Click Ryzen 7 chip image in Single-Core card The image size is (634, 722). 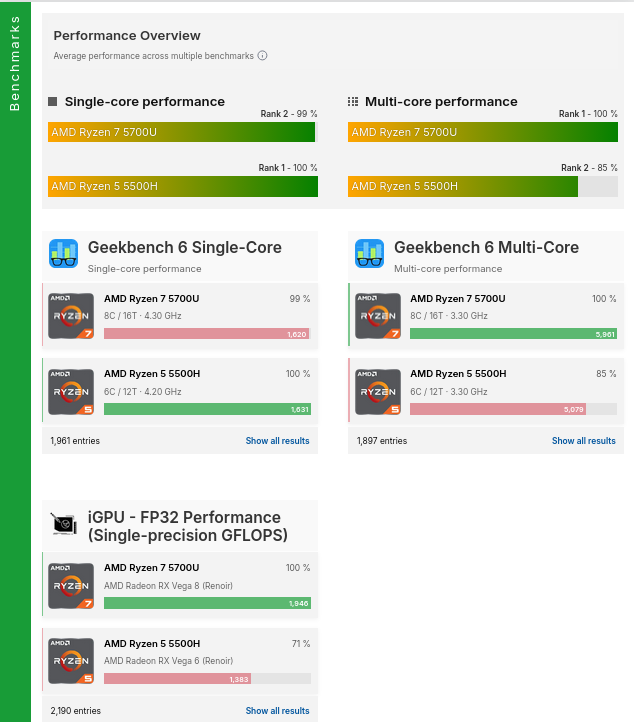[x=71, y=315]
